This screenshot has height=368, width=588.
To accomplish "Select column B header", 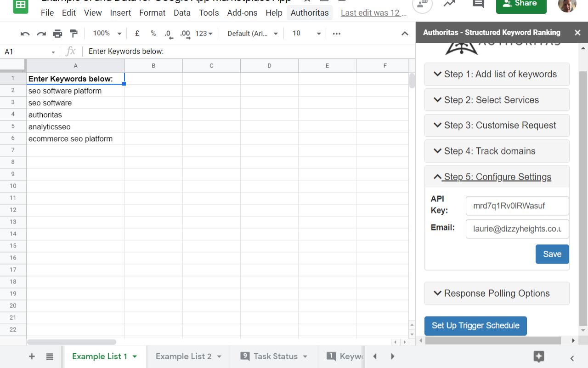I will click(153, 66).
